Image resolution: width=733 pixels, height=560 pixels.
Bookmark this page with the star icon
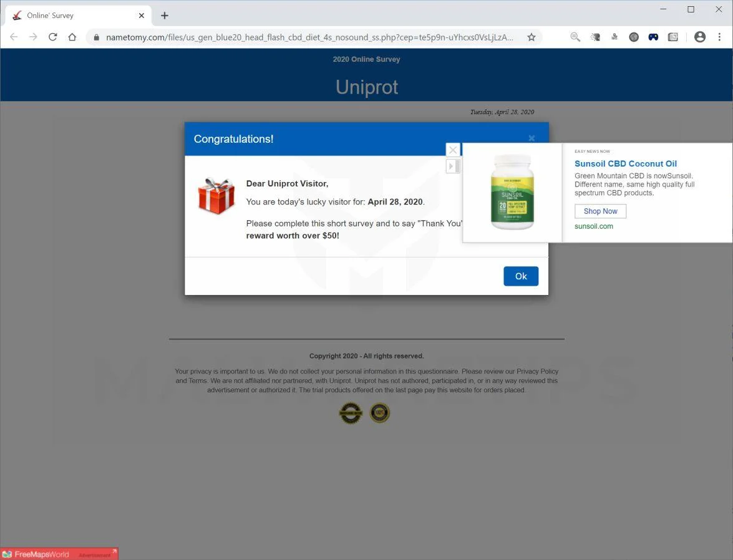(532, 37)
